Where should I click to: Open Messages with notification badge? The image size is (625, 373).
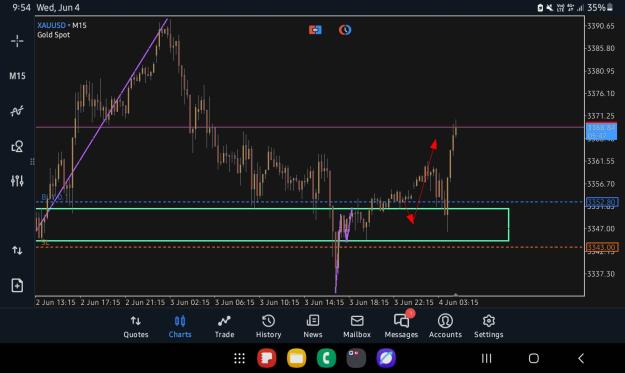(401, 325)
